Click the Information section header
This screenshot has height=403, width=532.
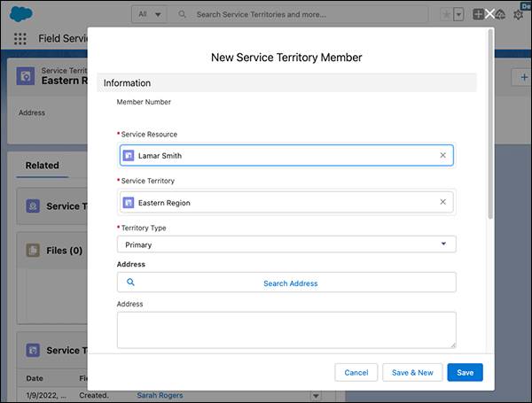tap(286, 82)
